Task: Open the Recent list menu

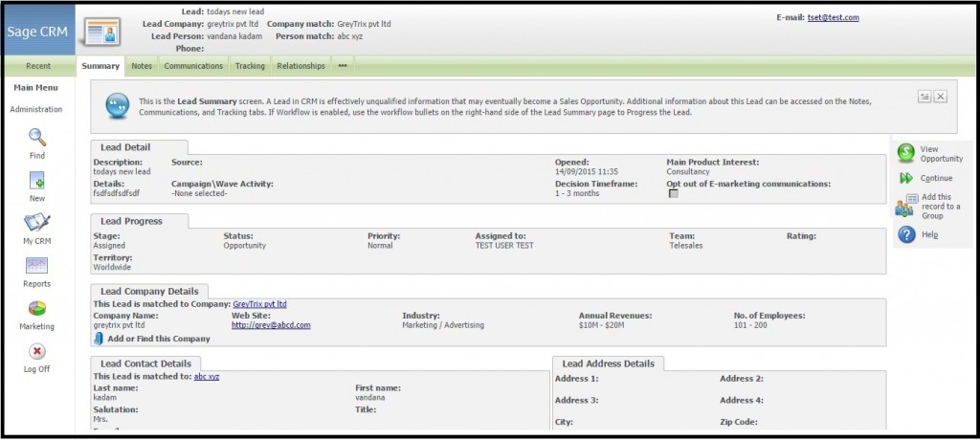Action: 38,66
